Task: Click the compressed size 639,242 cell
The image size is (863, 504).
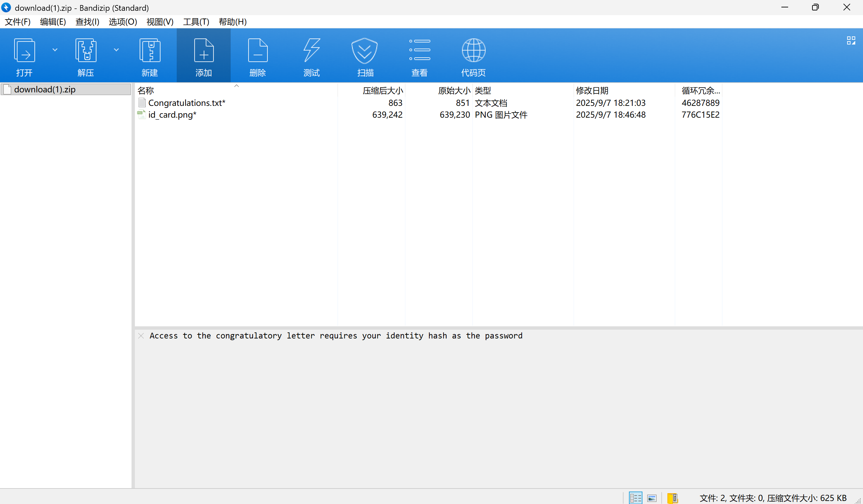Action: pyautogui.click(x=387, y=115)
